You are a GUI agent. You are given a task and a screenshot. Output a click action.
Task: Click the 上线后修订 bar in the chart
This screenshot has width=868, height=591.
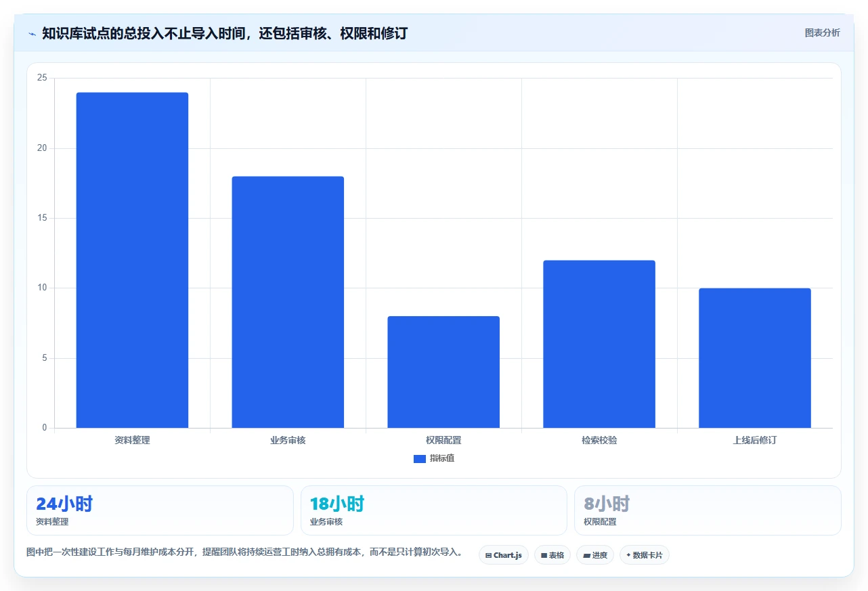pyautogui.click(x=755, y=358)
